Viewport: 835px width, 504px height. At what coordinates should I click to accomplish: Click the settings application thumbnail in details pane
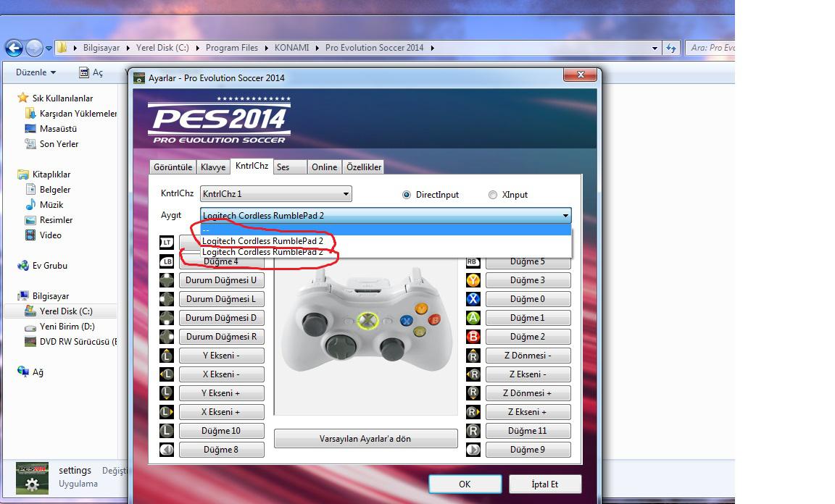click(32, 478)
